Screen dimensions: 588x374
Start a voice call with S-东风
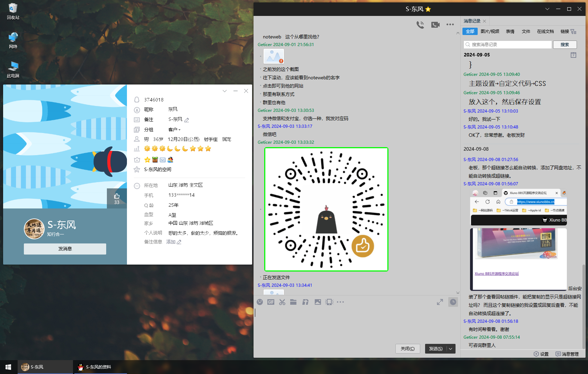pos(420,25)
